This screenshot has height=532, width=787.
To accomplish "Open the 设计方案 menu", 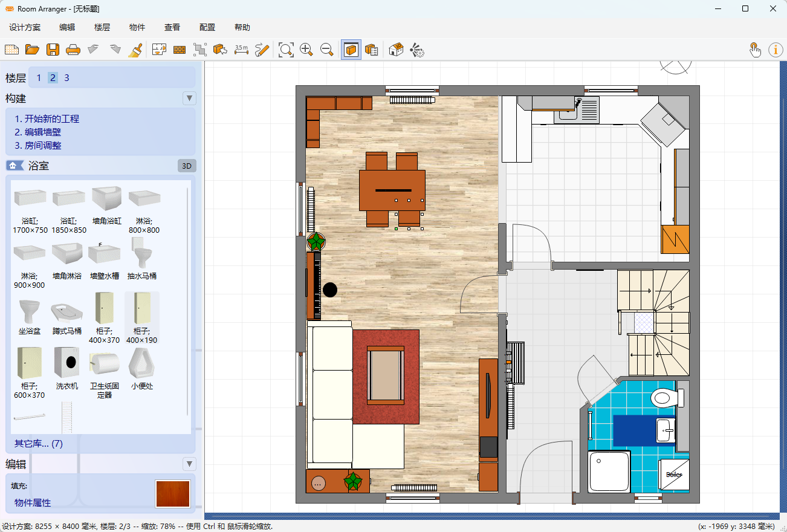I will (25, 27).
